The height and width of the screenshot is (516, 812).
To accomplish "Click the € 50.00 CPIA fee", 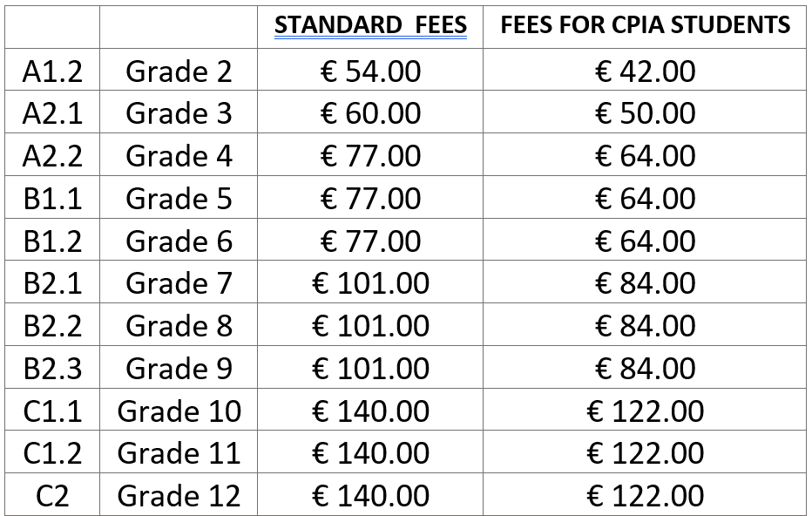I will coord(646,114).
